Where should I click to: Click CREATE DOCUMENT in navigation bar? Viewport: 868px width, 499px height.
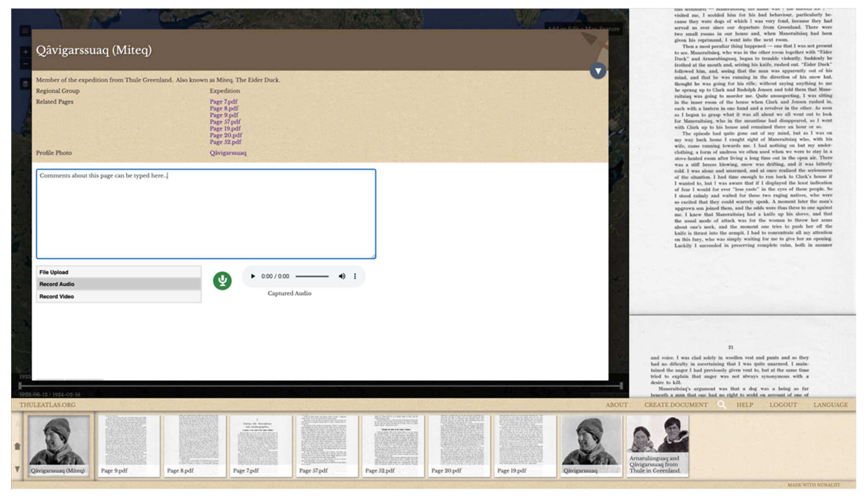tap(676, 405)
